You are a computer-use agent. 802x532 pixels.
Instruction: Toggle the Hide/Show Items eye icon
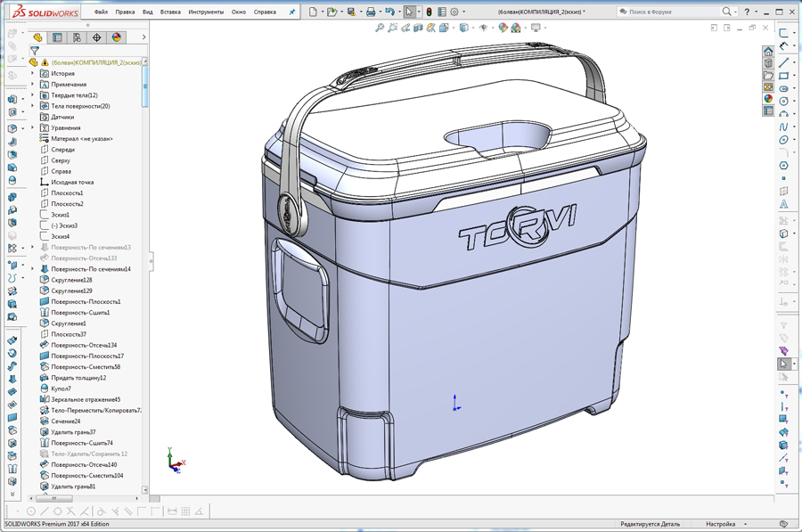(484, 28)
